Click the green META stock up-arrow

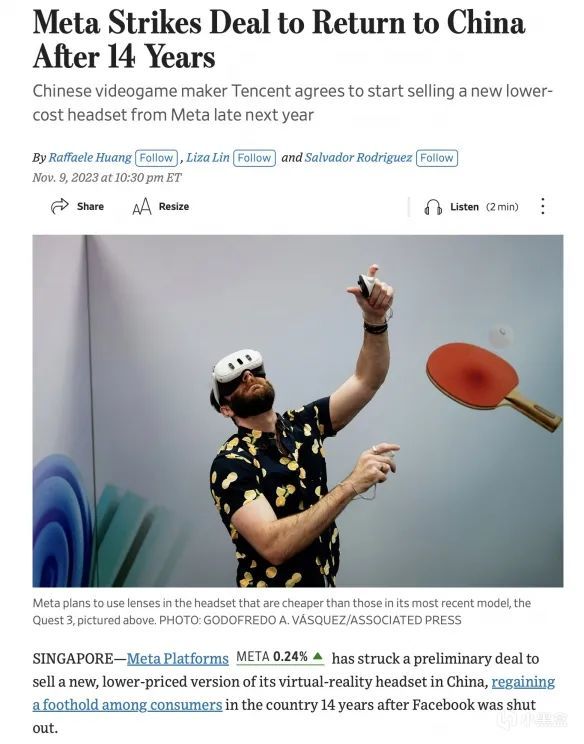[318, 657]
